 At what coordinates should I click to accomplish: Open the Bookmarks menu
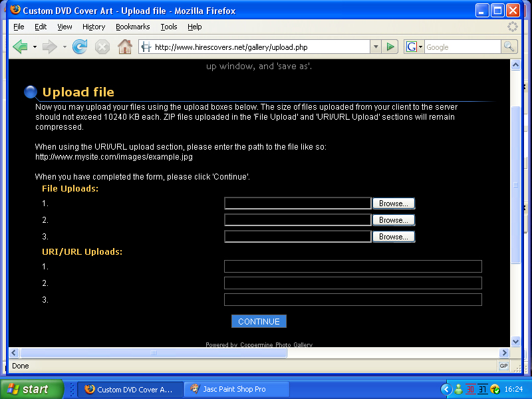click(132, 27)
